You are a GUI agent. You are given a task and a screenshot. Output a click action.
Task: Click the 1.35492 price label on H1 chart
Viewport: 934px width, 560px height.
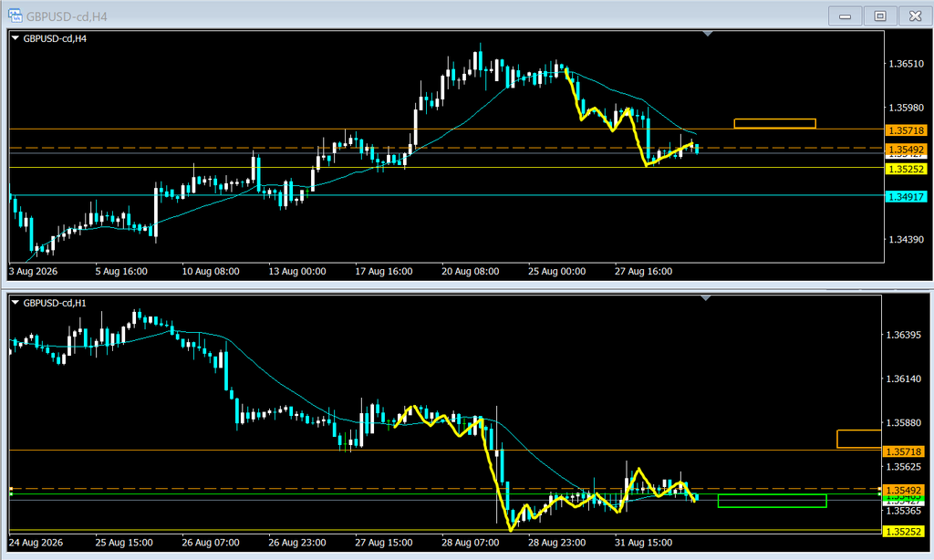[904, 491]
